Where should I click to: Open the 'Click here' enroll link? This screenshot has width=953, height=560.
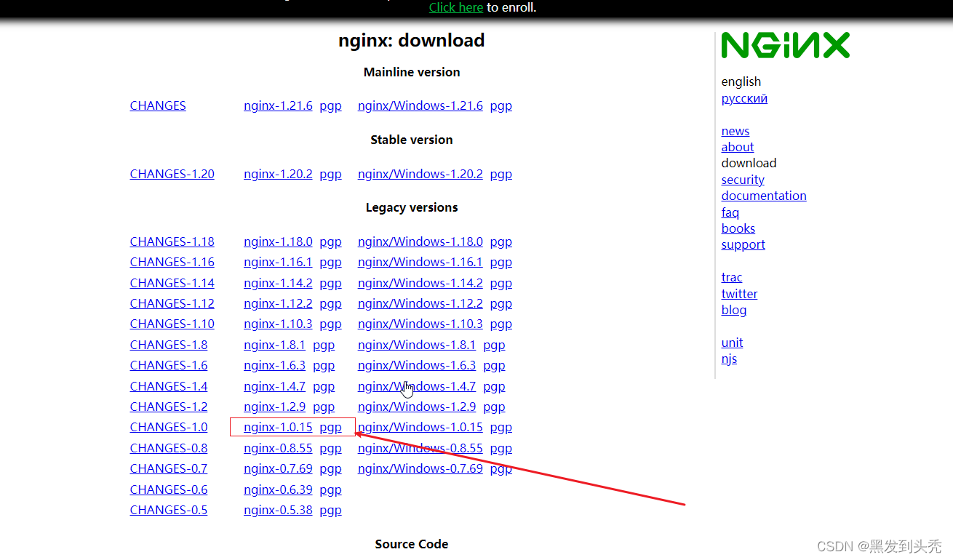(456, 7)
